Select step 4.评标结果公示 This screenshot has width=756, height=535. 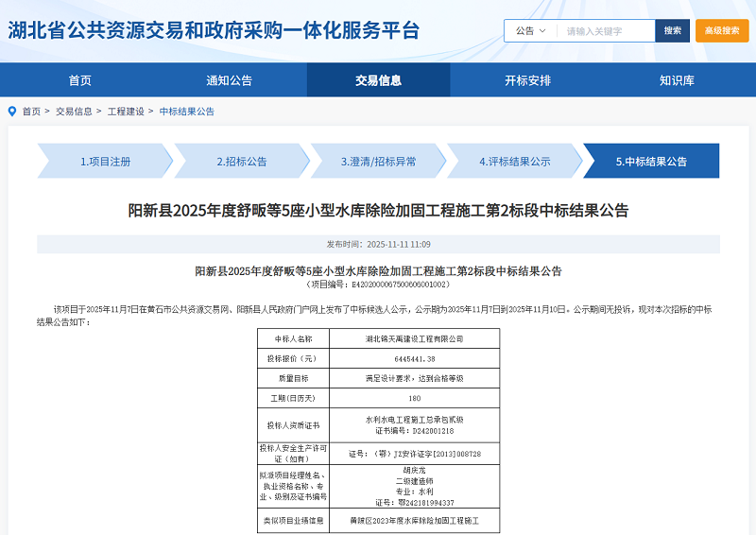pos(514,161)
